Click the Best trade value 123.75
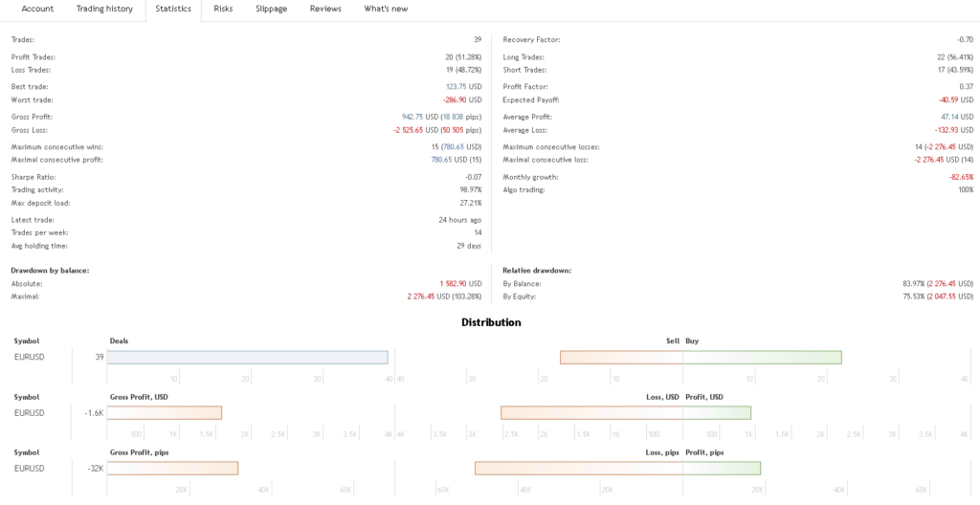Screen dimensions: 980x505 (x=456, y=87)
